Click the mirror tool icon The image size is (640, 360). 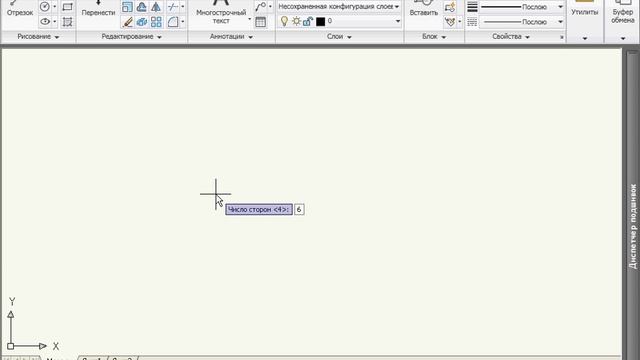coord(156,7)
